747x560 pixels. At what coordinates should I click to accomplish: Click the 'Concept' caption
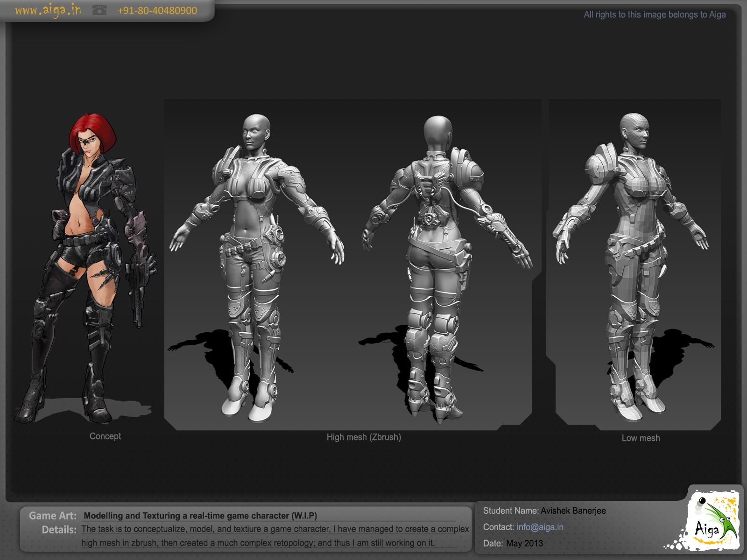click(105, 436)
